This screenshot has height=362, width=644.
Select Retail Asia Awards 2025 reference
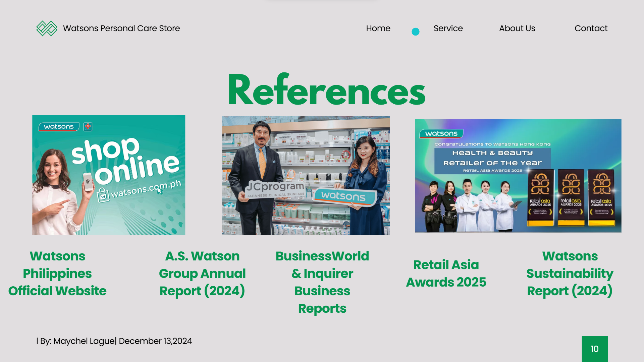[446, 274]
